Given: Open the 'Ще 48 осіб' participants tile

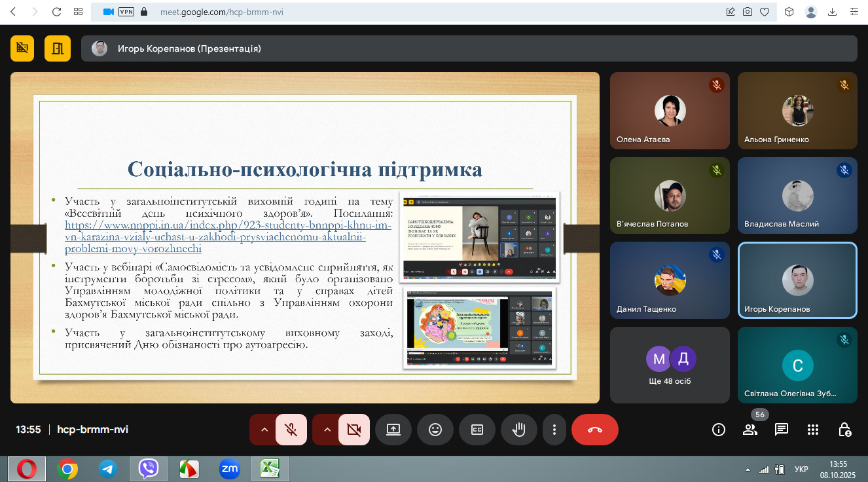Looking at the screenshot, I should [x=670, y=365].
